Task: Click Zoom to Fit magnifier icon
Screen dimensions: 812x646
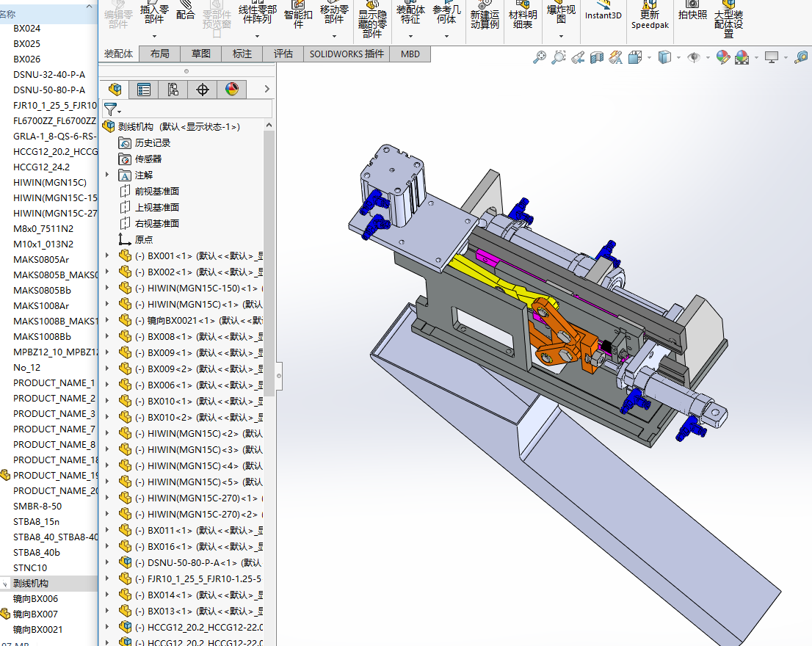Action: [x=540, y=57]
